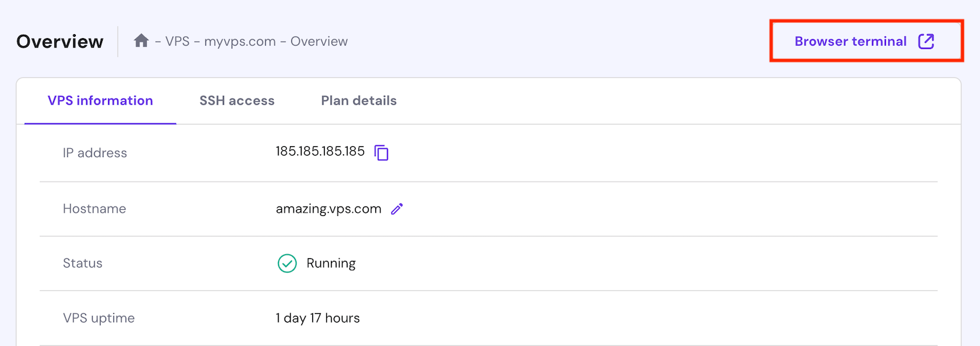Click the pencil icon to edit hostname

[x=397, y=209]
